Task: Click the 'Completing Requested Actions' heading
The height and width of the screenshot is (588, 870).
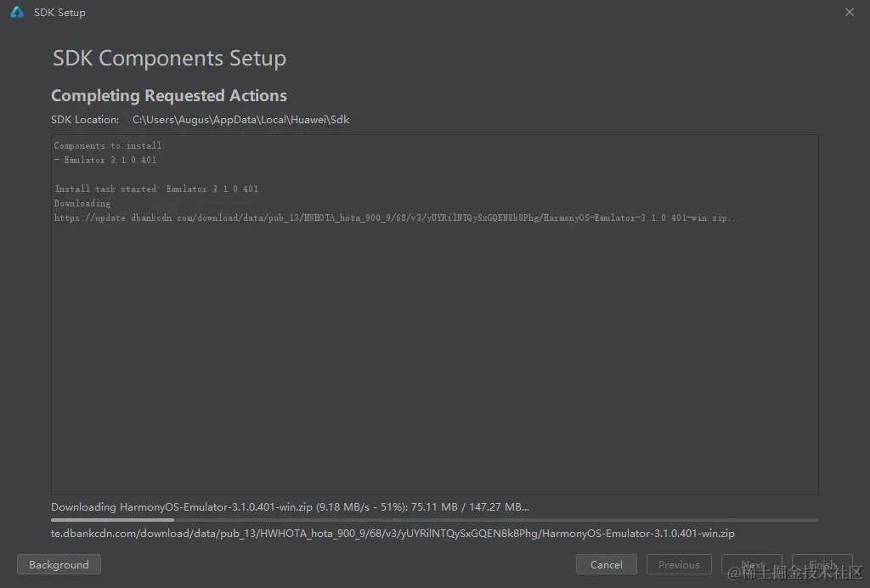Action: click(169, 96)
